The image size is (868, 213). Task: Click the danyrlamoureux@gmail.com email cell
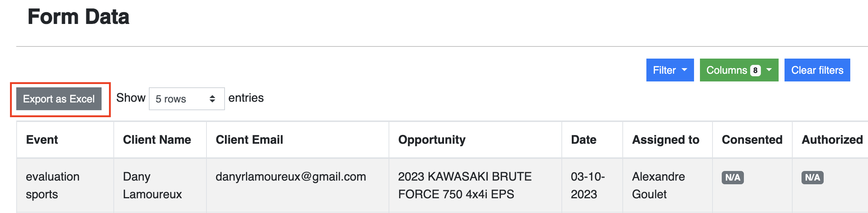click(x=291, y=177)
